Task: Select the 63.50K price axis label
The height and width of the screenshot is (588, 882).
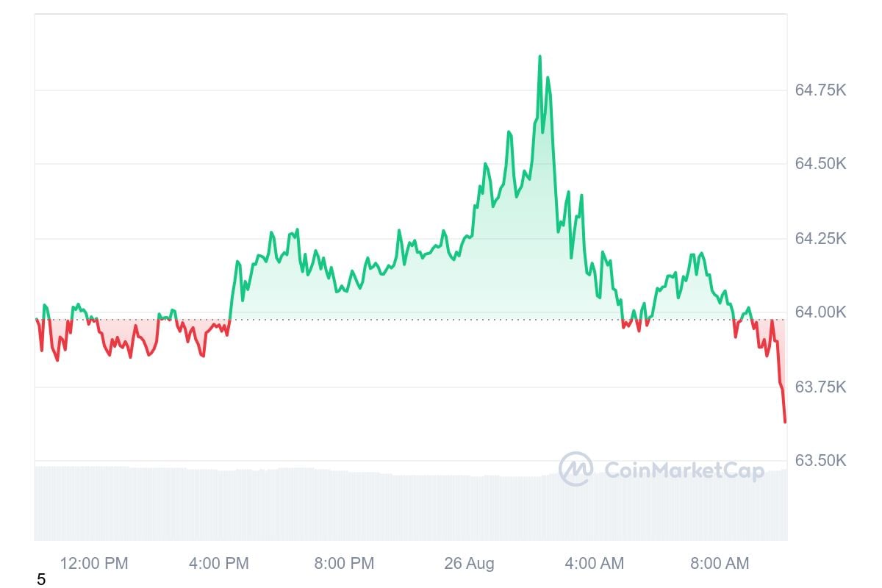Action: click(x=820, y=461)
